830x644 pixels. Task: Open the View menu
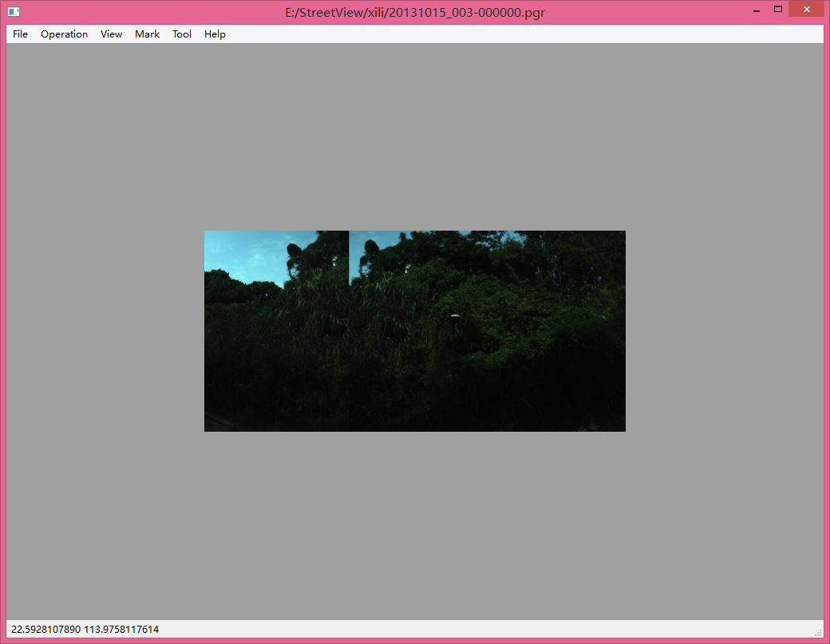[x=111, y=34]
